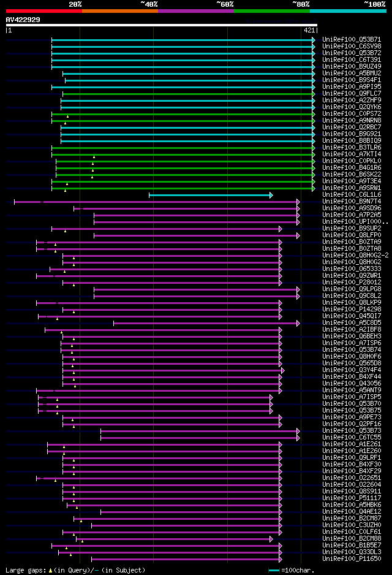392x575 pixels.
Task: Select the UniRef100_C6TC55 label
Action: tap(352, 437)
